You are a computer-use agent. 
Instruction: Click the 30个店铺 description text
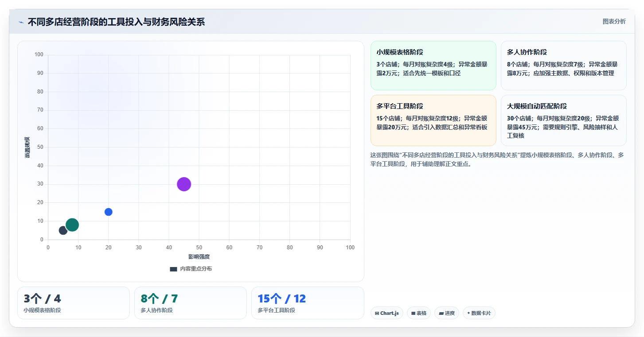pos(562,127)
